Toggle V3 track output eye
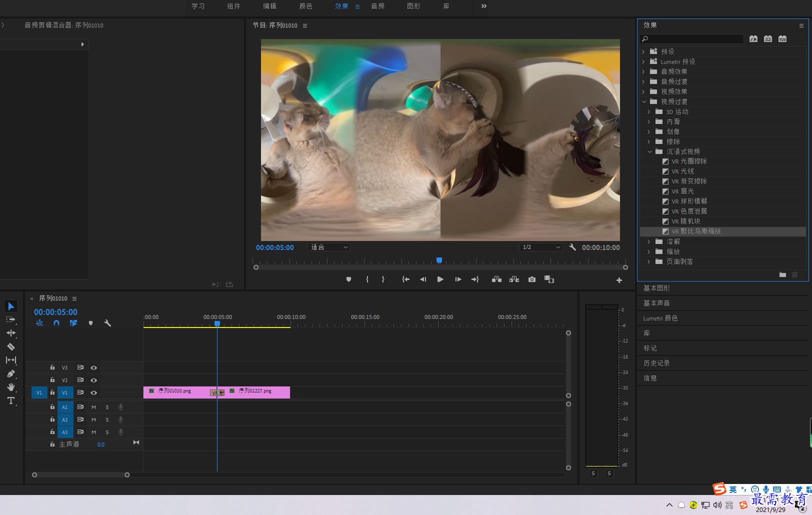Screen dimensions: 812x515 (x=93, y=367)
